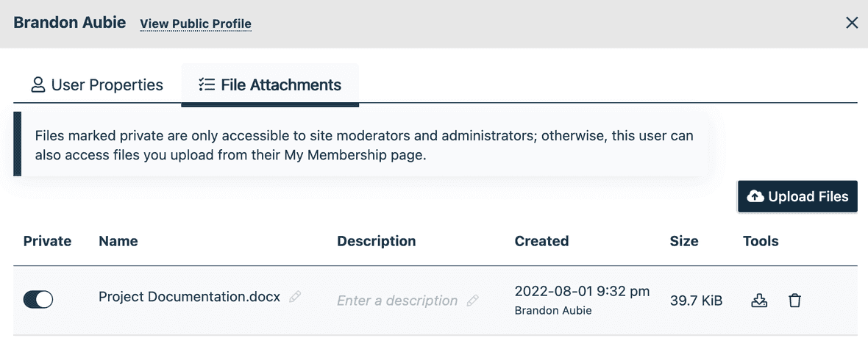
Task: Click the pencil icon beside the file name
Action: [295, 297]
